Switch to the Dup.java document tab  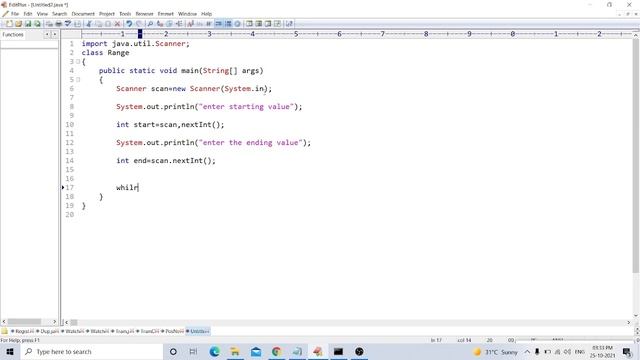click(x=48, y=331)
